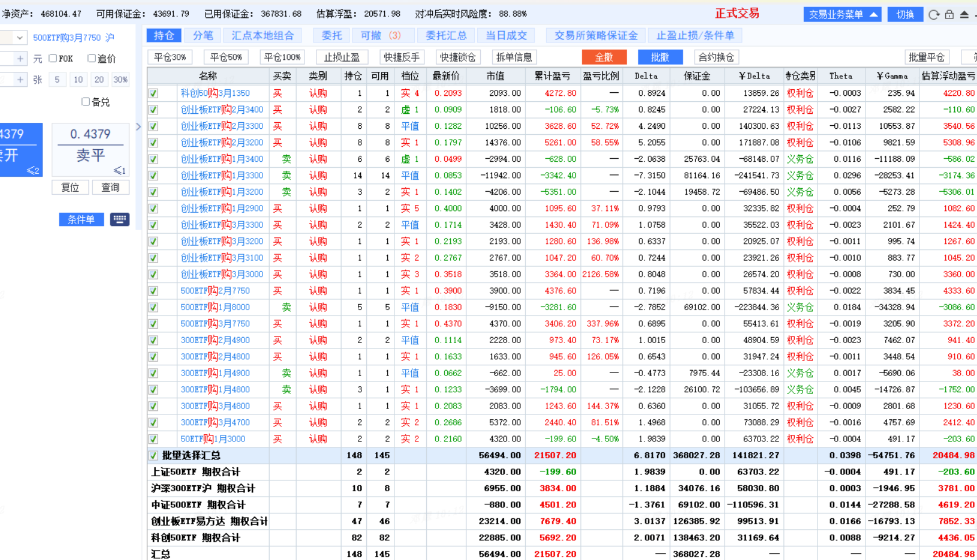977x560 pixels.
Task: Open the 止损止盈 button
Action: (342, 57)
